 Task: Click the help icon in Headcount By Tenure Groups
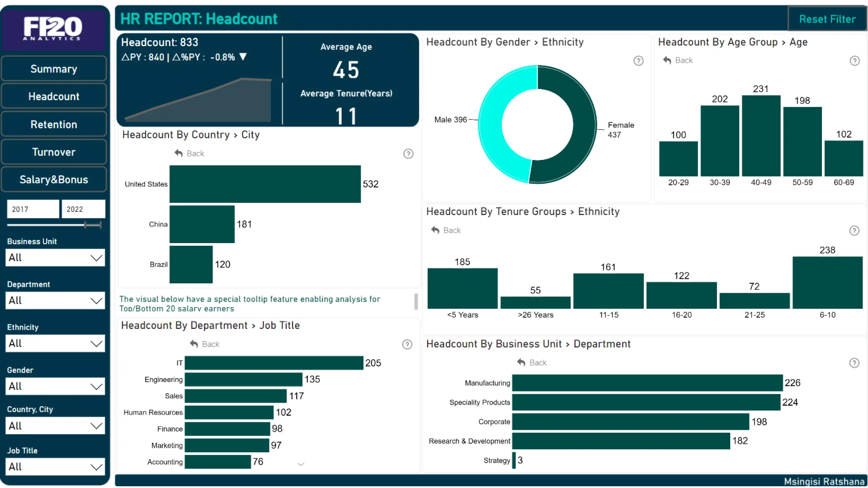click(x=854, y=230)
